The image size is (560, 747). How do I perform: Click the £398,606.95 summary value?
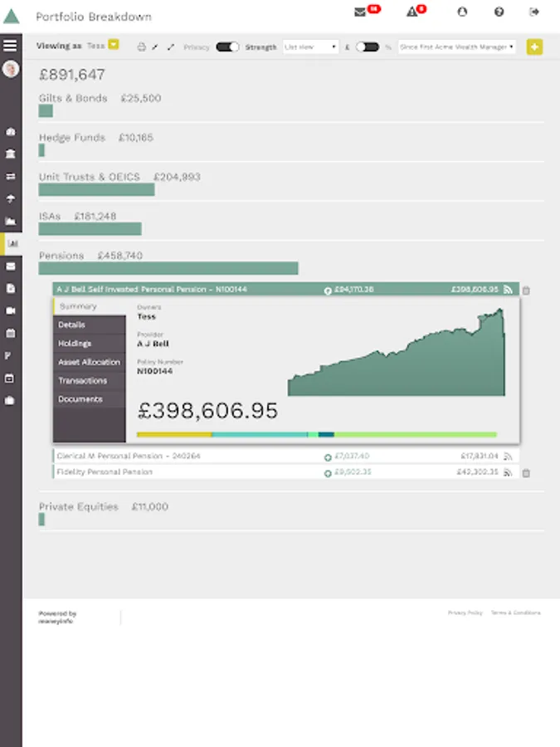click(x=207, y=411)
